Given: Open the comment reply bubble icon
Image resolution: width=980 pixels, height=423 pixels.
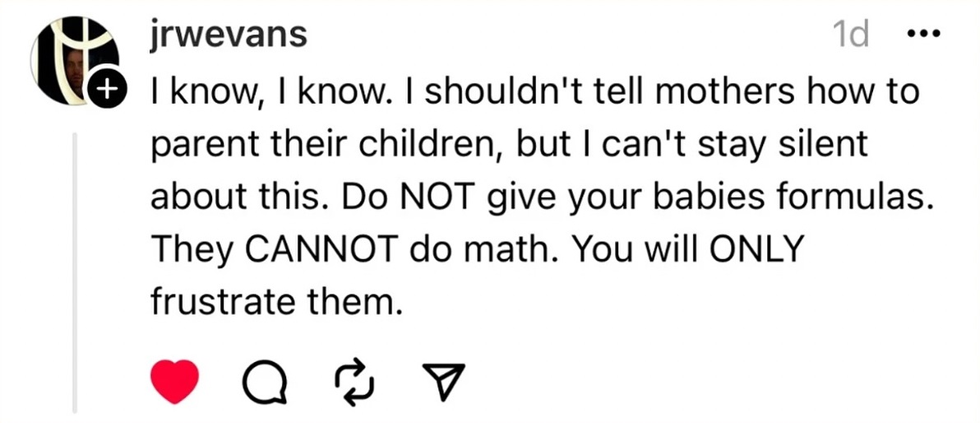Looking at the screenshot, I should (265, 383).
